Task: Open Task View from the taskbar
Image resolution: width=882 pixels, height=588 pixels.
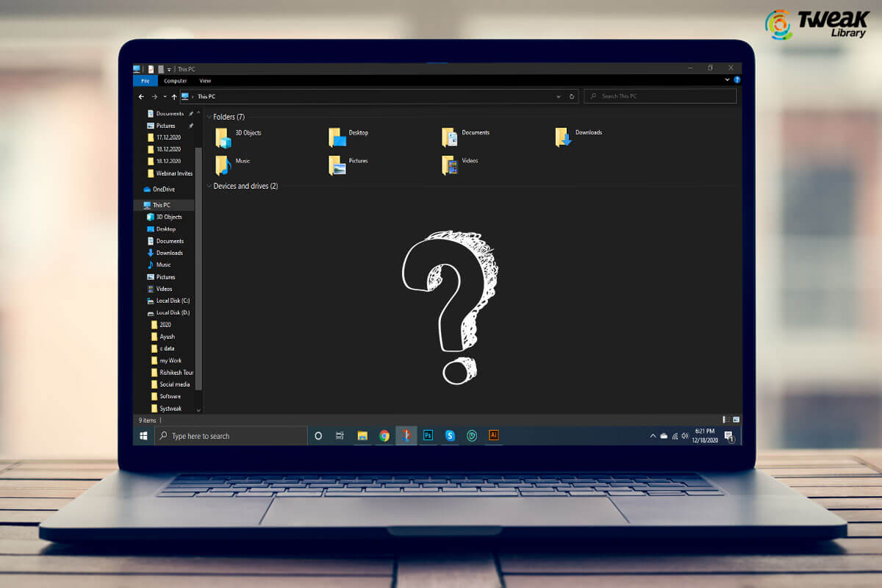Action: pyautogui.click(x=340, y=435)
